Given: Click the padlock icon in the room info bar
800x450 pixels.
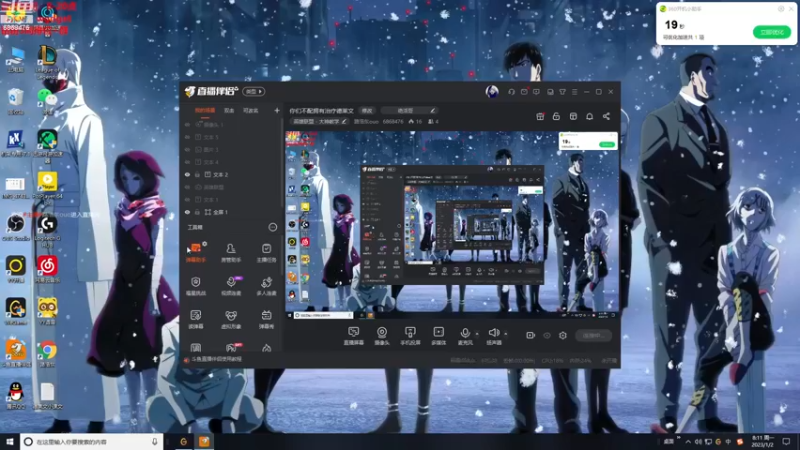Looking at the screenshot, I should 556,116.
